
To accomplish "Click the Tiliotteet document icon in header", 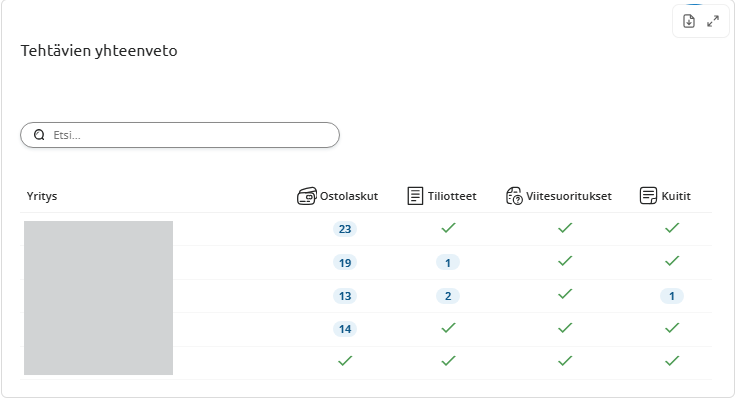I will coord(415,196).
